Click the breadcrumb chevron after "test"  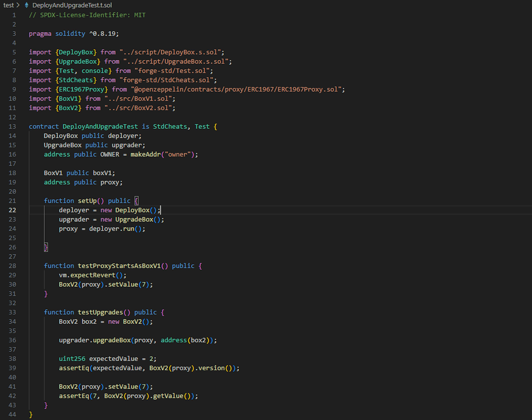pyautogui.click(x=18, y=5)
